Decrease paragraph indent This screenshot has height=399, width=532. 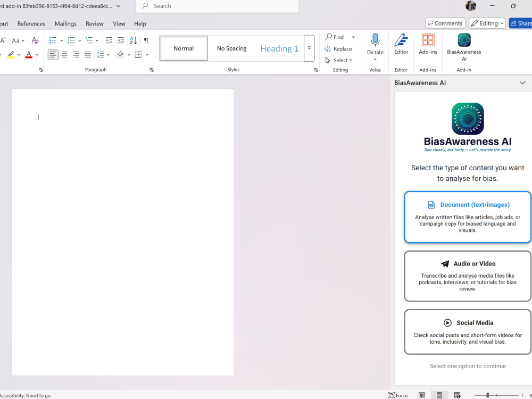tap(109, 40)
